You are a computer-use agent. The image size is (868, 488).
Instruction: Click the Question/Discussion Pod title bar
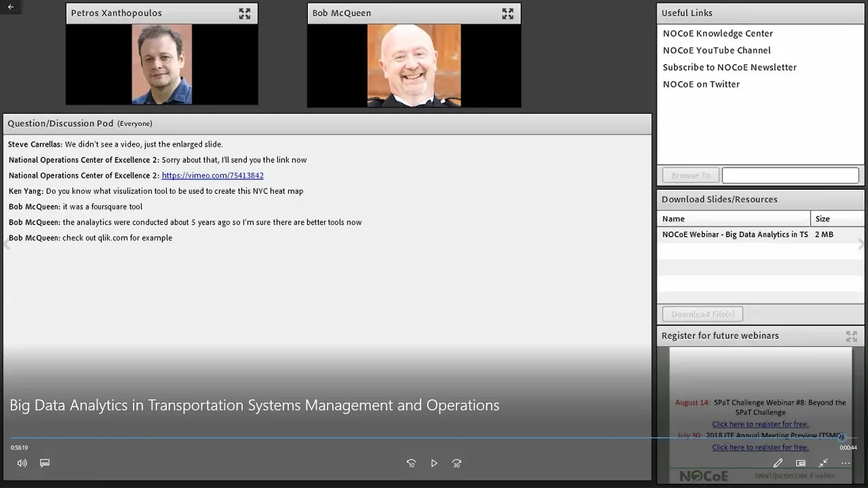tap(327, 123)
